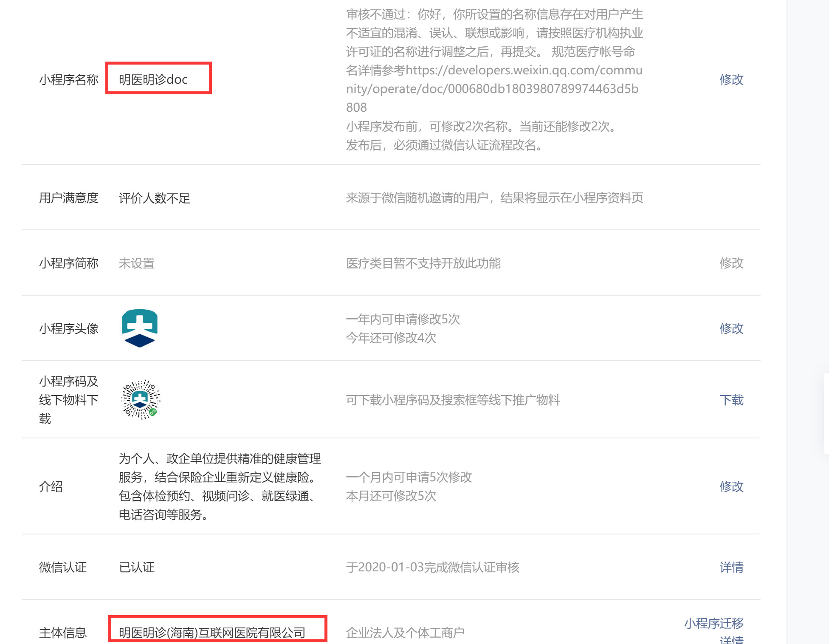Click the 主体信息 row label
The width and height of the screenshot is (829, 644).
click(x=63, y=633)
